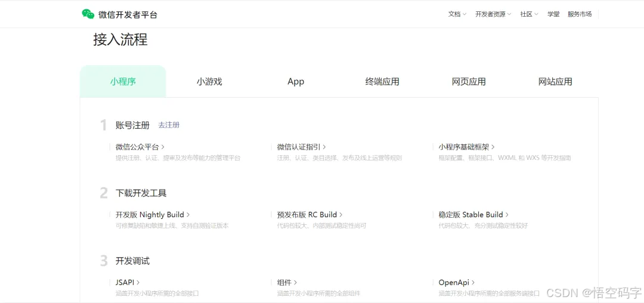The height and width of the screenshot is (303, 644).
Task: Open 服务市场 in top navigation
Action: 580,14
